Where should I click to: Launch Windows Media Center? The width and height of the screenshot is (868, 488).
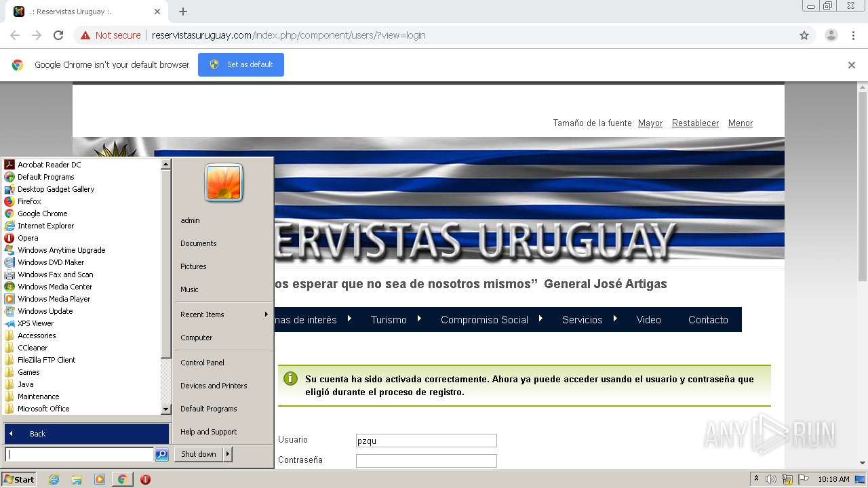point(55,287)
